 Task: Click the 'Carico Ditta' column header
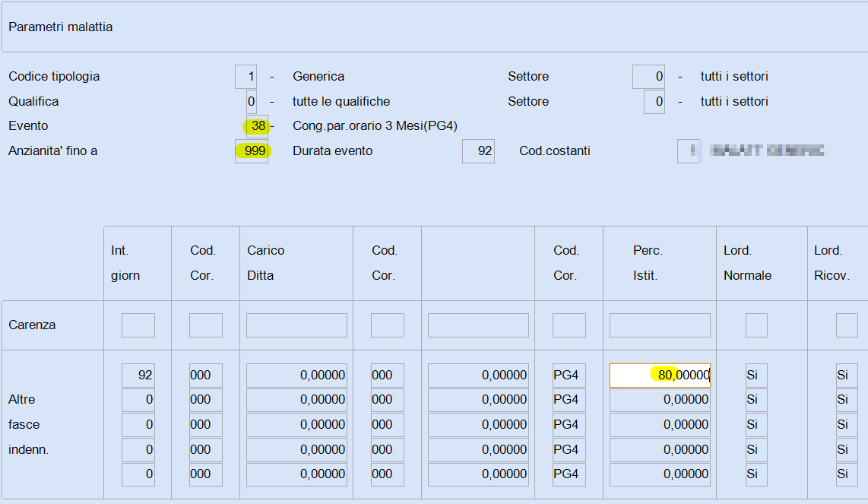(x=266, y=263)
